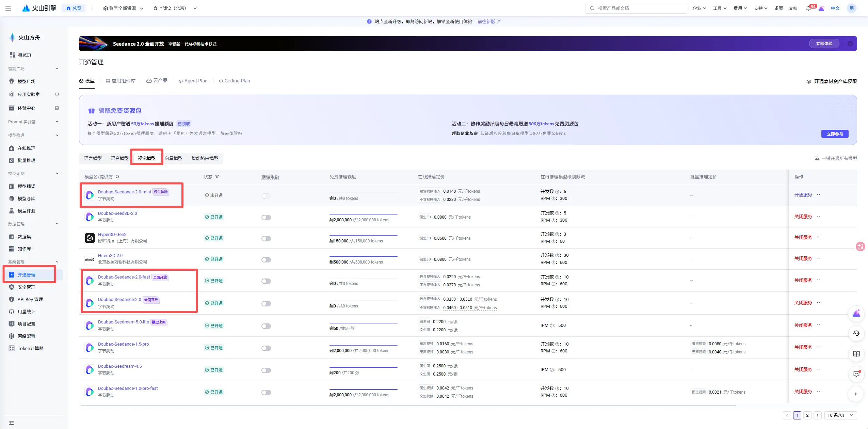Click the 批量推理 sidebar icon
This screenshot has height=429, width=868.
coord(12,160)
